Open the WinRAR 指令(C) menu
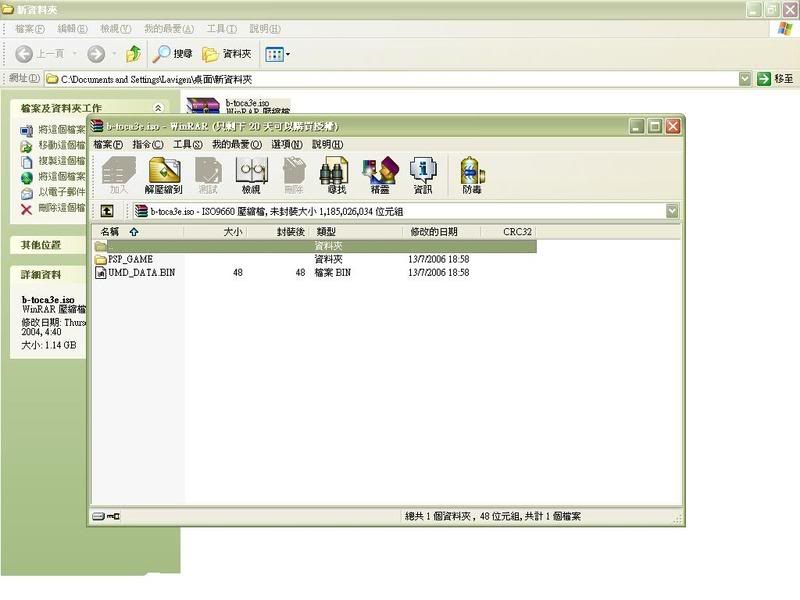800x600 pixels. tap(146, 144)
